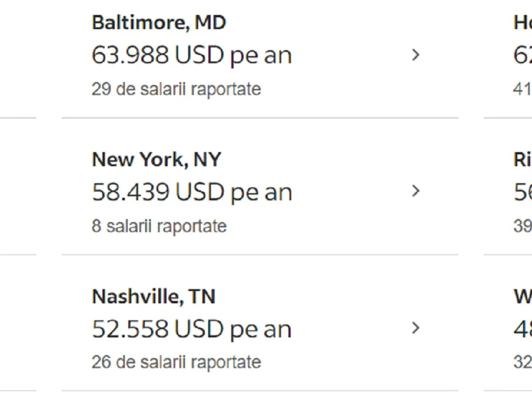The width and height of the screenshot is (532, 399).
Task: Click the chevron arrow in Baltimore row
Action: tap(415, 55)
